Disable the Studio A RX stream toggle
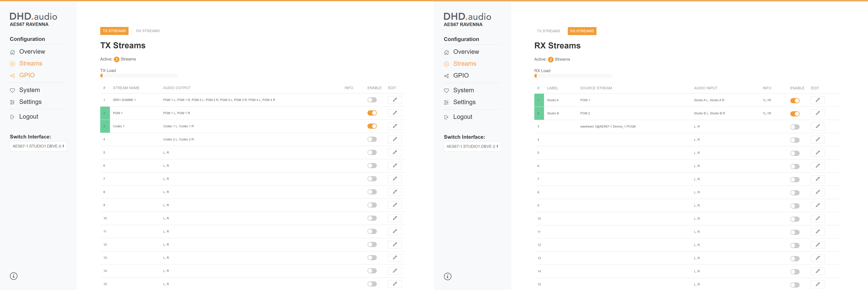 click(x=795, y=101)
